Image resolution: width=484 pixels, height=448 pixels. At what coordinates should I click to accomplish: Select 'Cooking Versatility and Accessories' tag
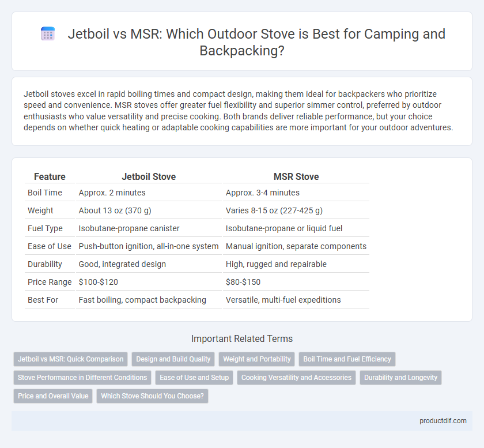click(296, 378)
